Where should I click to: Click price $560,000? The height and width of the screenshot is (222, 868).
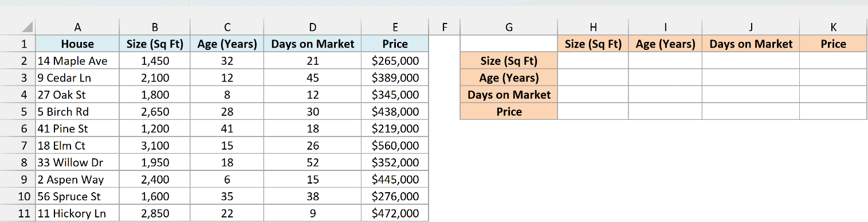(395, 146)
